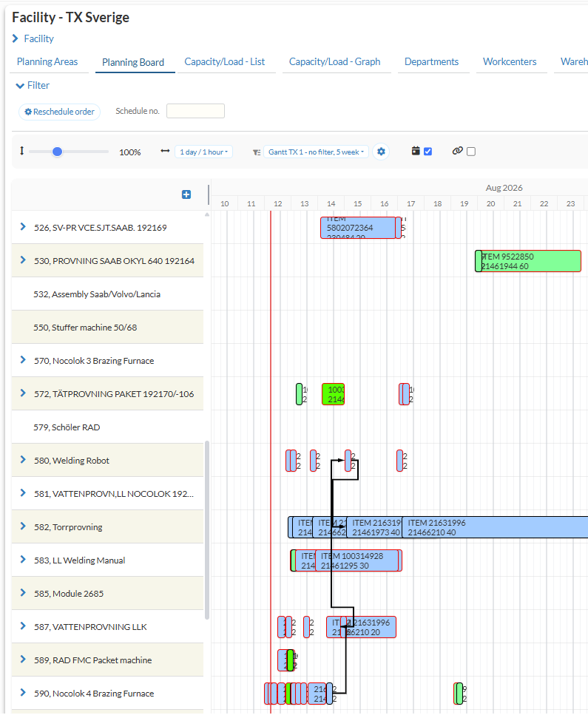Expand row 570, Nocolok 3 Brazing Furnace
Screen dimensions: 588x715
pyautogui.click(x=23, y=360)
